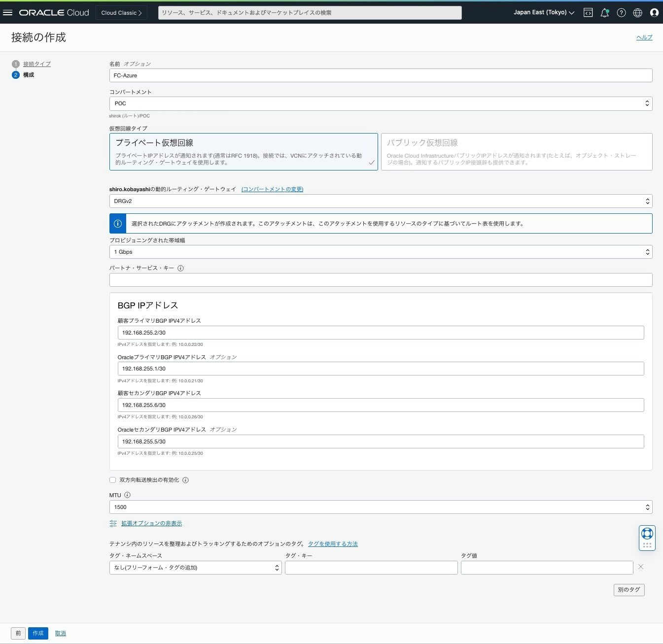Click the remove tag X icon
The width and height of the screenshot is (663, 644).
tap(641, 567)
